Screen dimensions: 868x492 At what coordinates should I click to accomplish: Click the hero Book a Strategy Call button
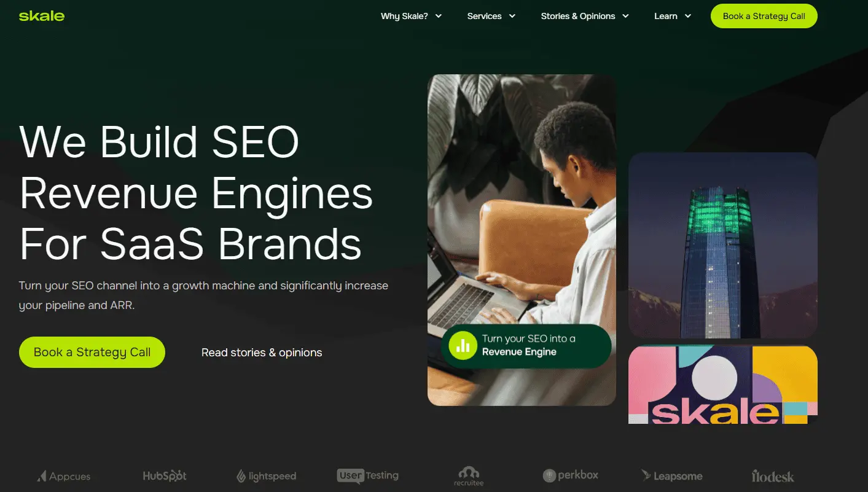[x=92, y=352]
